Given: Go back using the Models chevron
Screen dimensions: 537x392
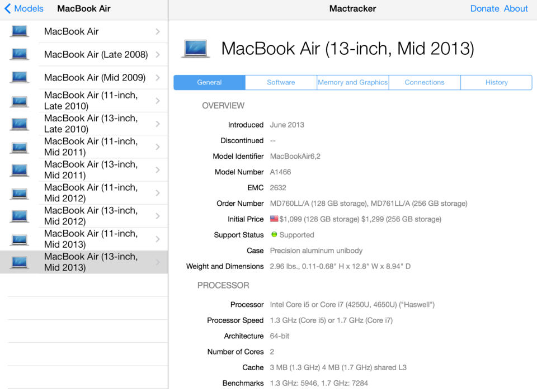Looking at the screenshot, I should pyautogui.click(x=8, y=8).
